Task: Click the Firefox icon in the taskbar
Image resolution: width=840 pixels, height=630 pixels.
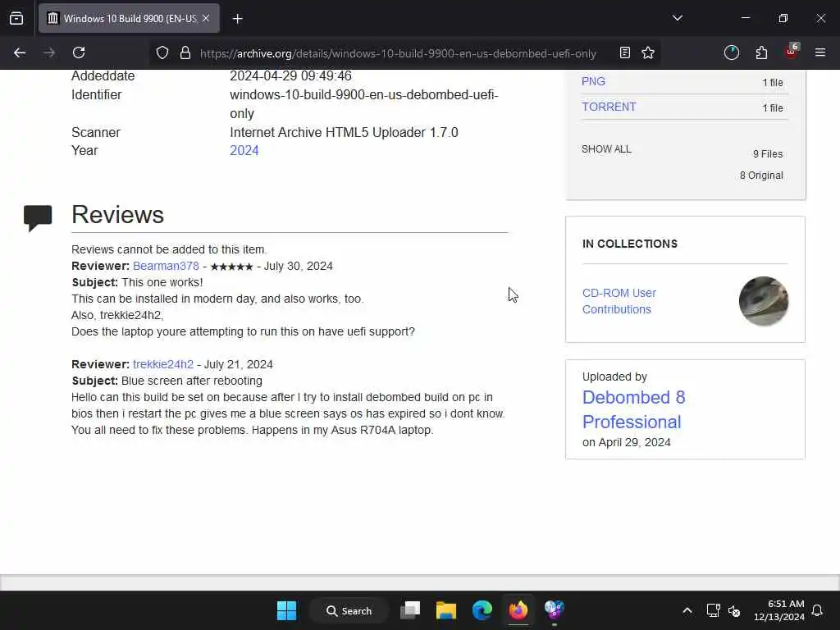Action: (518, 610)
